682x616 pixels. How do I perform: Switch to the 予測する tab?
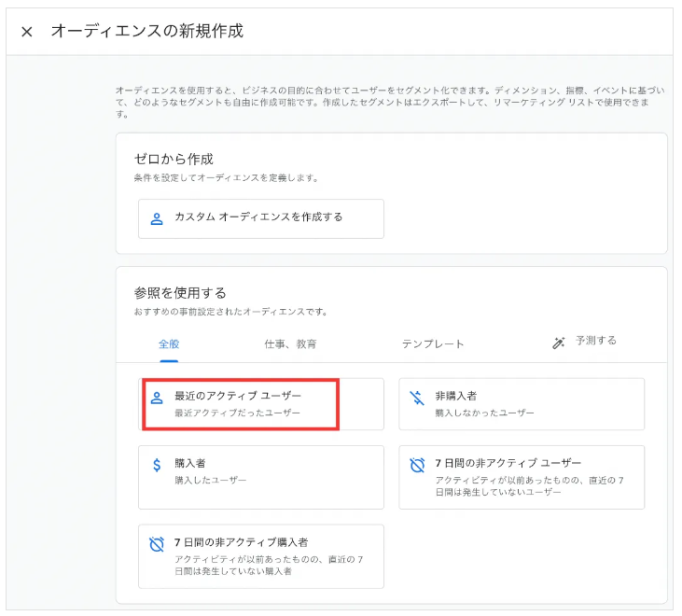[x=595, y=341]
